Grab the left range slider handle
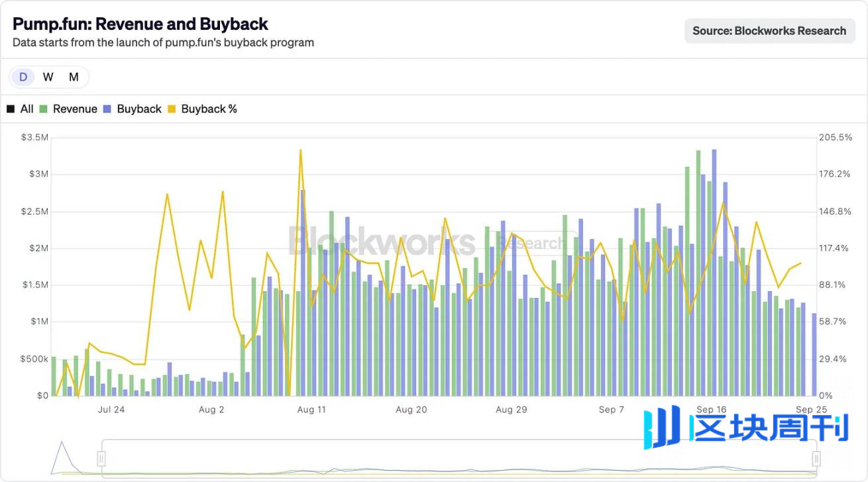Screen dimensions: 868x482 pyautogui.click(x=101, y=458)
